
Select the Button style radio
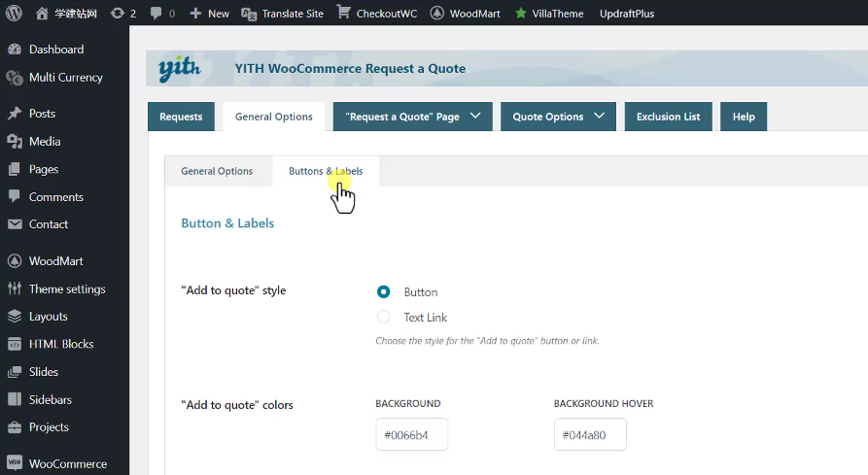[x=383, y=291]
